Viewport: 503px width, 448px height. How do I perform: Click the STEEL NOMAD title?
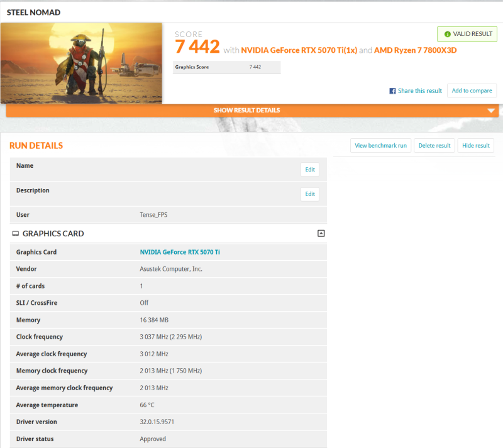pyautogui.click(x=34, y=13)
